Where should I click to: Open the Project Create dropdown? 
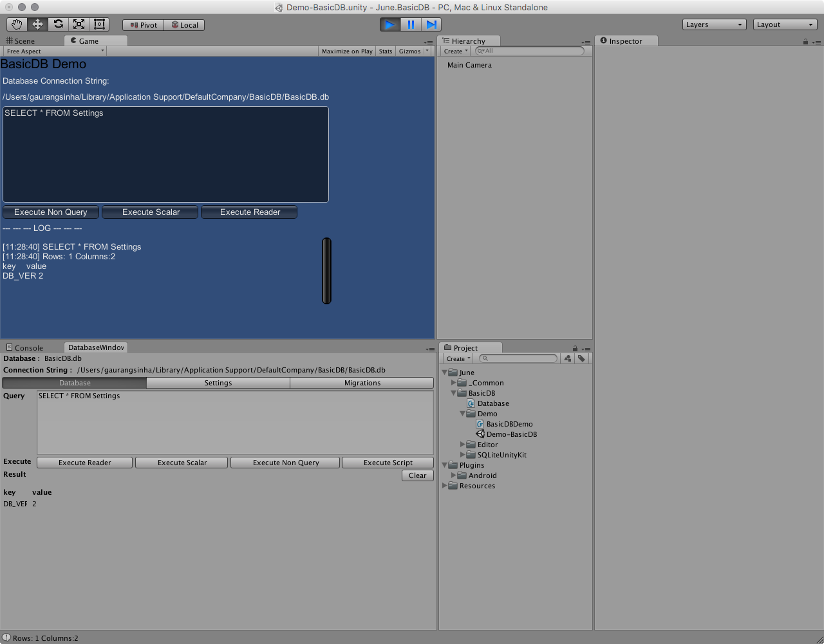pyautogui.click(x=458, y=358)
